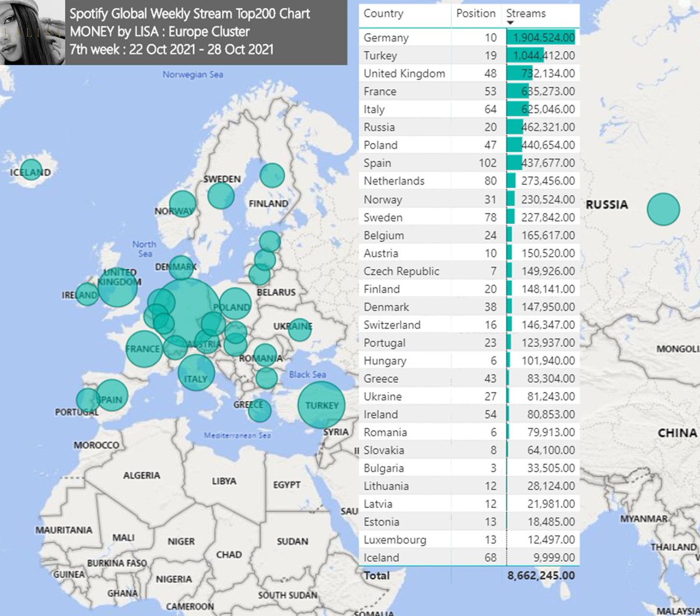Select the Russia bubble on the map
700x616 pixels.
click(x=664, y=209)
